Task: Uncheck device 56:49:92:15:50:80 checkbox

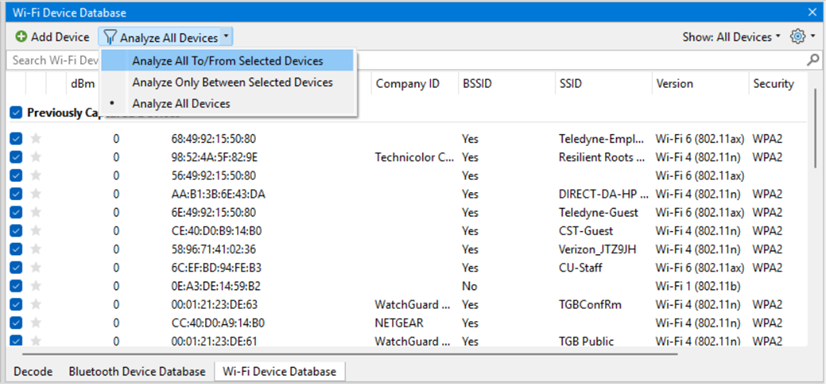Action: (16, 175)
